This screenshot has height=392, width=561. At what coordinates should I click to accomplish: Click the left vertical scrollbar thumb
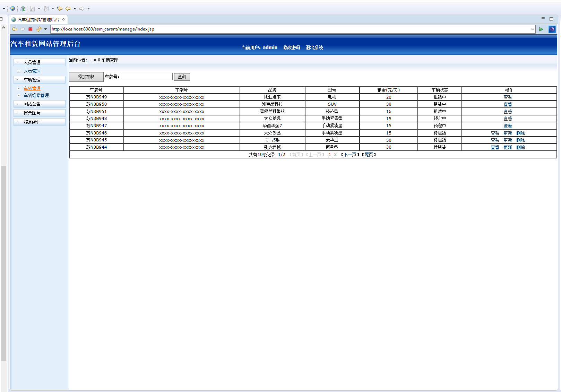click(x=4, y=263)
